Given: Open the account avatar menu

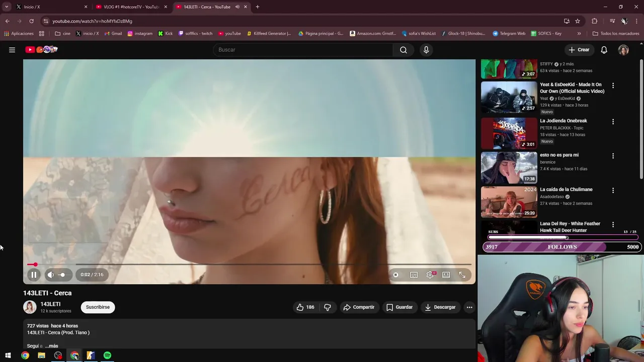Looking at the screenshot, I should coord(623,50).
